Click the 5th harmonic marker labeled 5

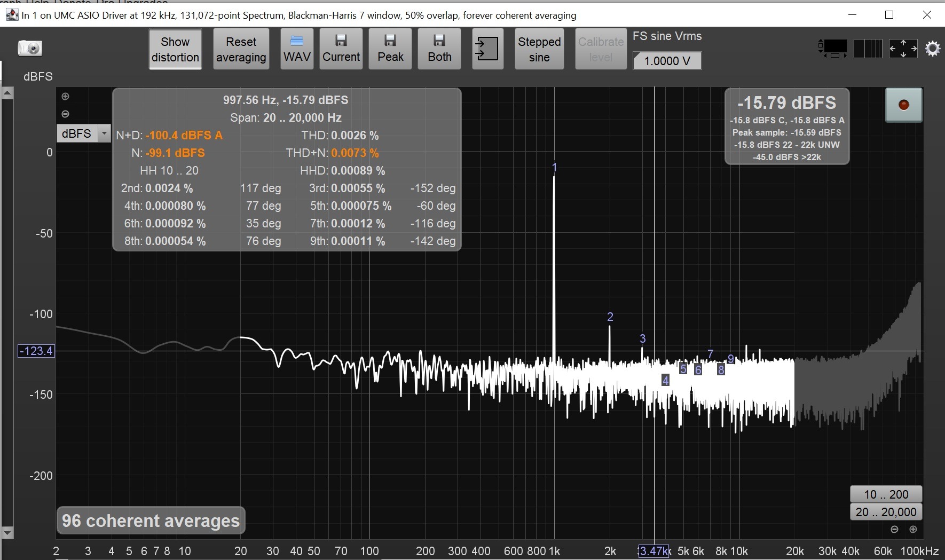(683, 368)
